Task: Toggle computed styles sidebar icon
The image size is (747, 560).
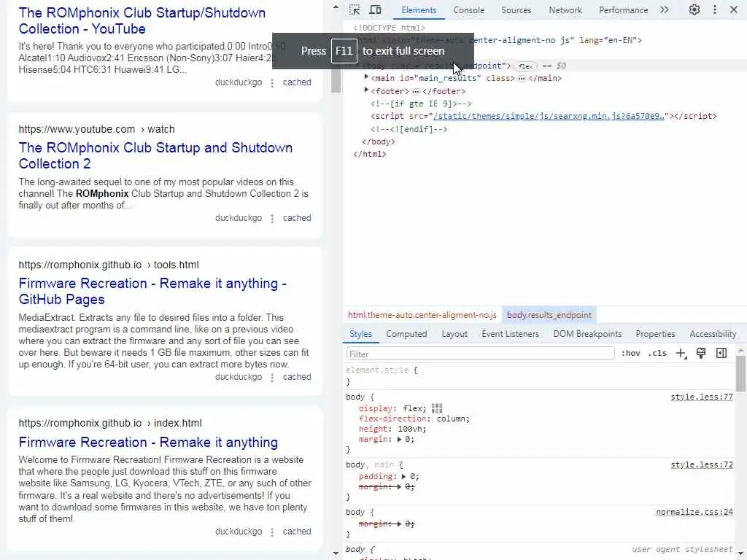Action: [x=721, y=354]
